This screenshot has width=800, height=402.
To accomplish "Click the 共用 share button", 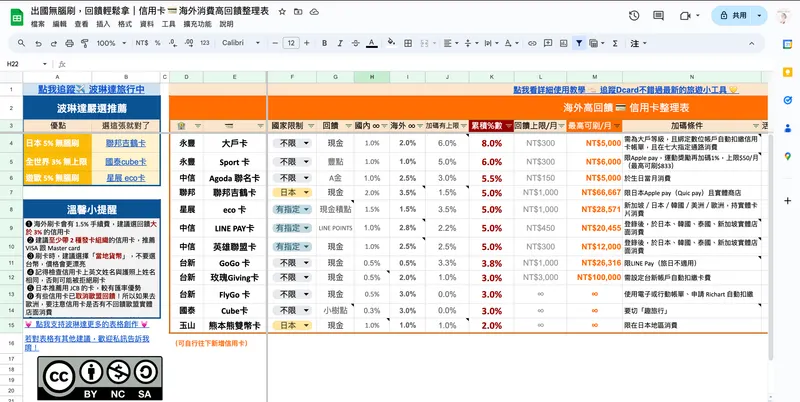I will click(733, 16).
